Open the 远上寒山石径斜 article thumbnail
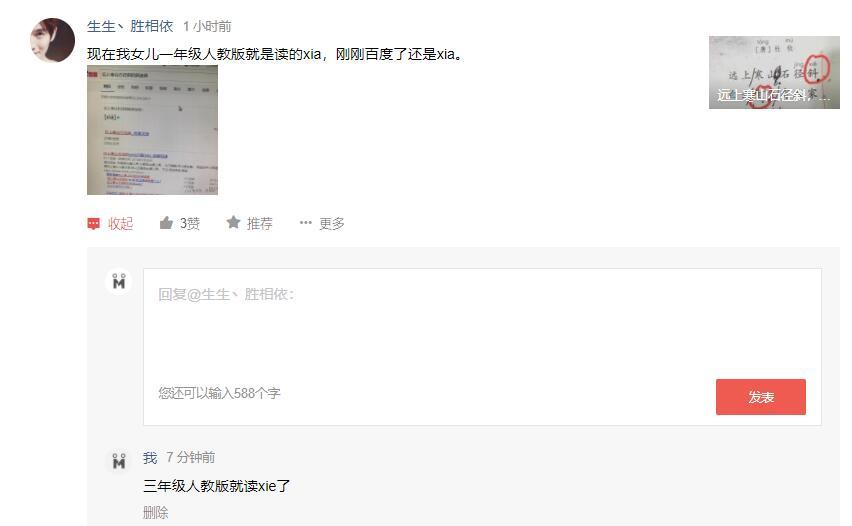The height and width of the screenshot is (526, 852). 774,72
